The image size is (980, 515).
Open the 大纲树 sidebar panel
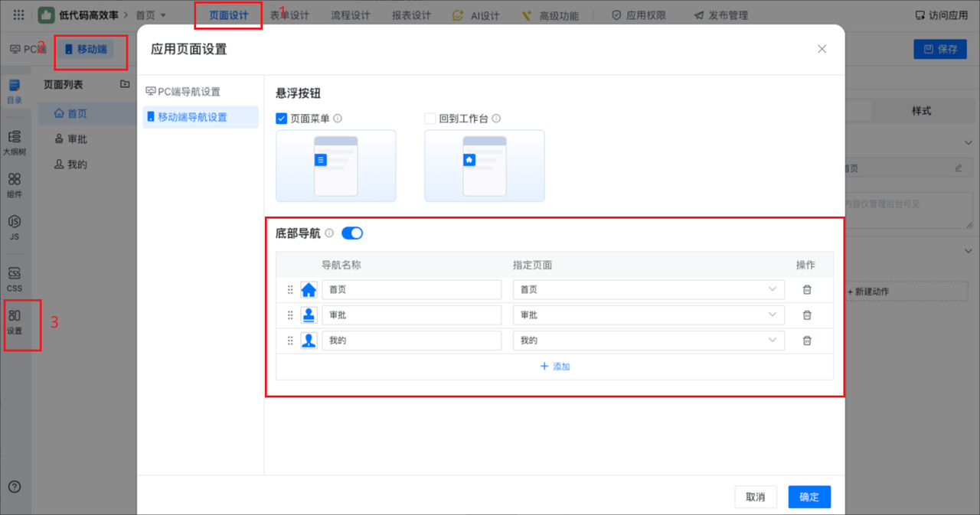(15, 142)
